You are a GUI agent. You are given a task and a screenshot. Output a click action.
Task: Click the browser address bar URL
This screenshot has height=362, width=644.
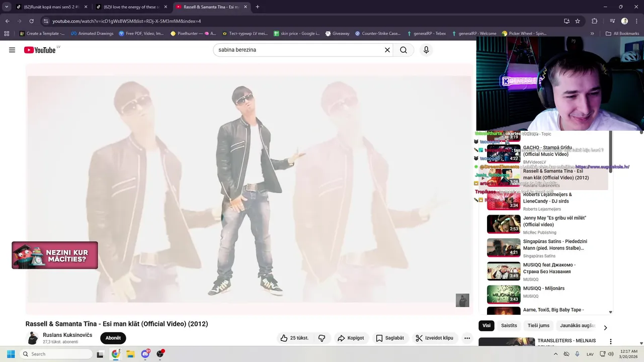(x=127, y=21)
